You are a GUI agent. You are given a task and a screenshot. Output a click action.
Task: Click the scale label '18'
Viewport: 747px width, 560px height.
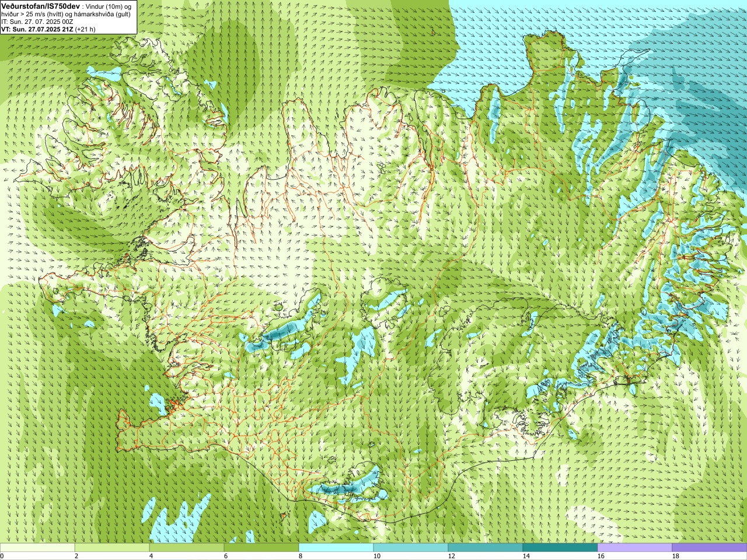676,556
